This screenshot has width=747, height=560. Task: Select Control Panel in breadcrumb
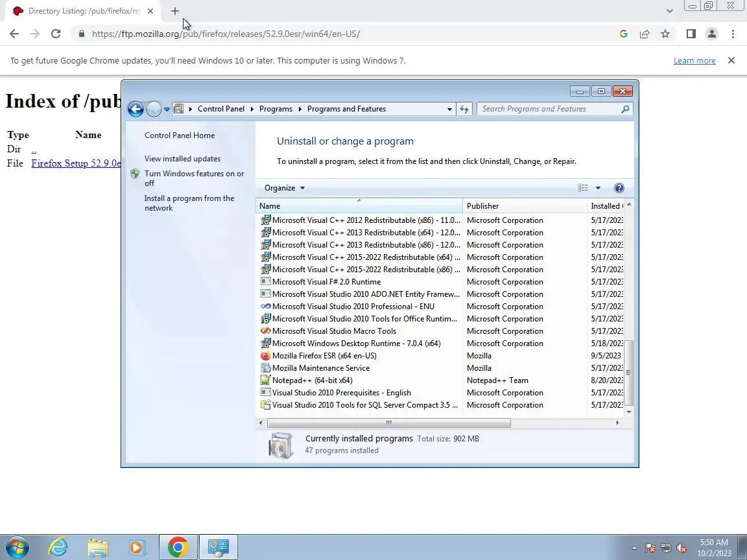[x=221, y=109]
